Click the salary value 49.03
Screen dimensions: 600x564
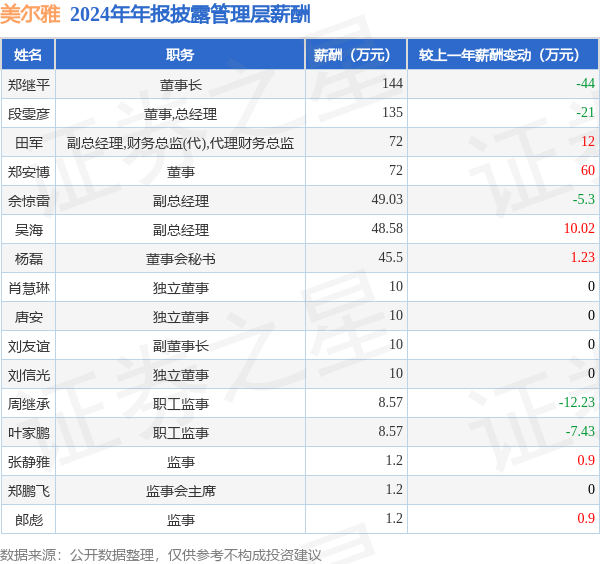tap(387, 200)
